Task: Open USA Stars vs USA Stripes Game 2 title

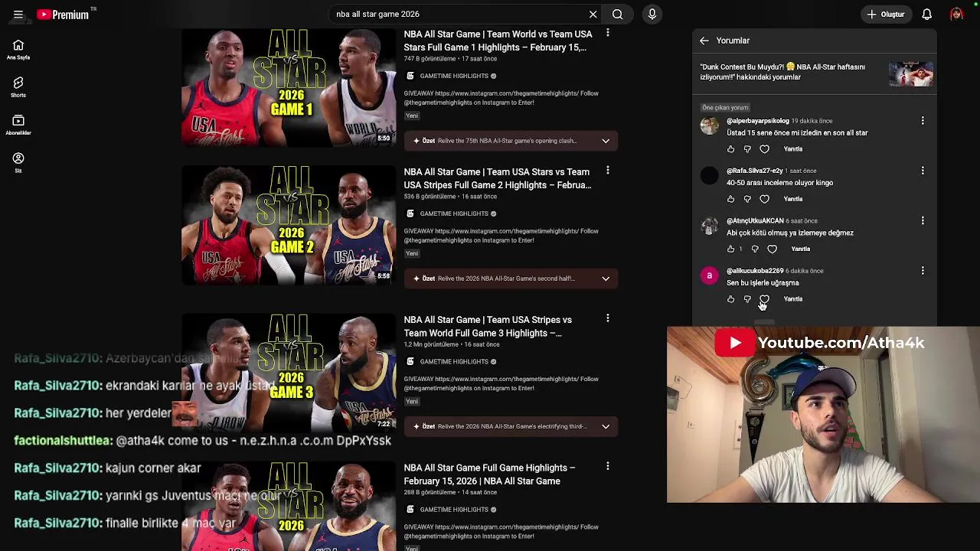Action: (498, 178)
